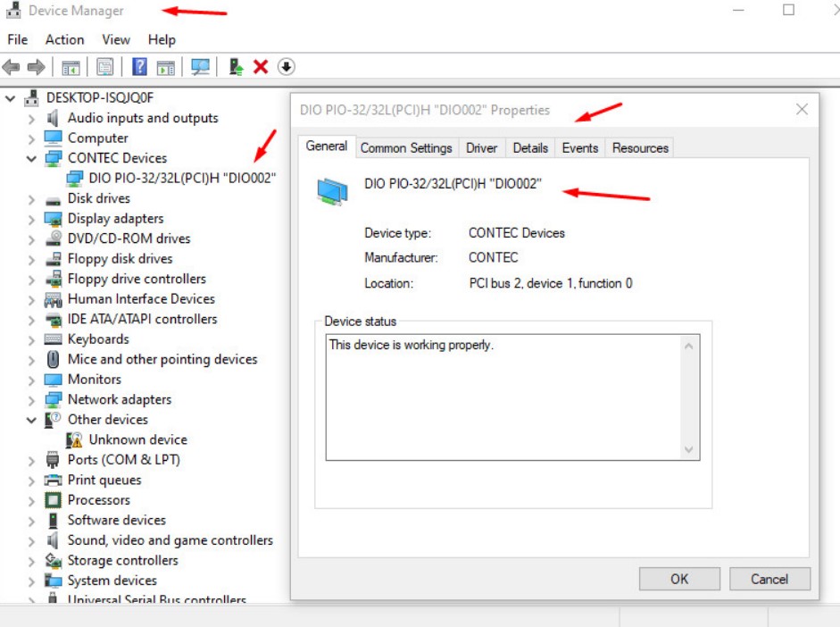Collapse the CONTEC Devices category
Viewport: 840px width, 627px height.
pos(31,159)
